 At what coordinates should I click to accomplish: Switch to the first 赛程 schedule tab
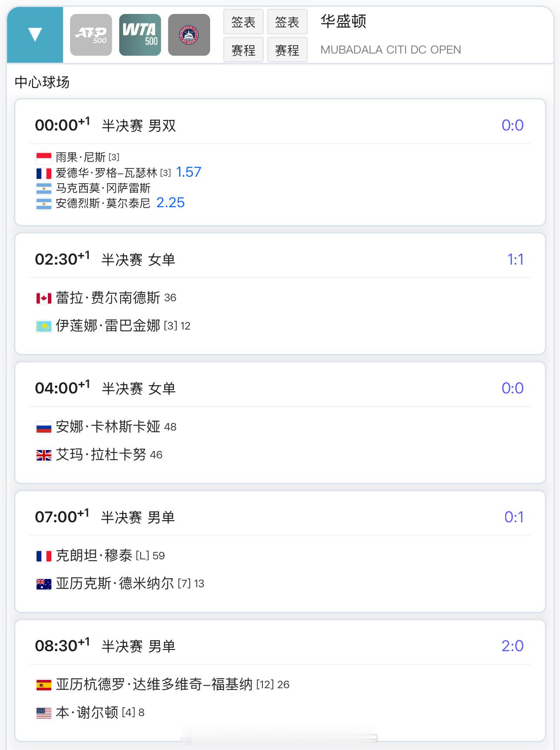click(x=243, y=50)
